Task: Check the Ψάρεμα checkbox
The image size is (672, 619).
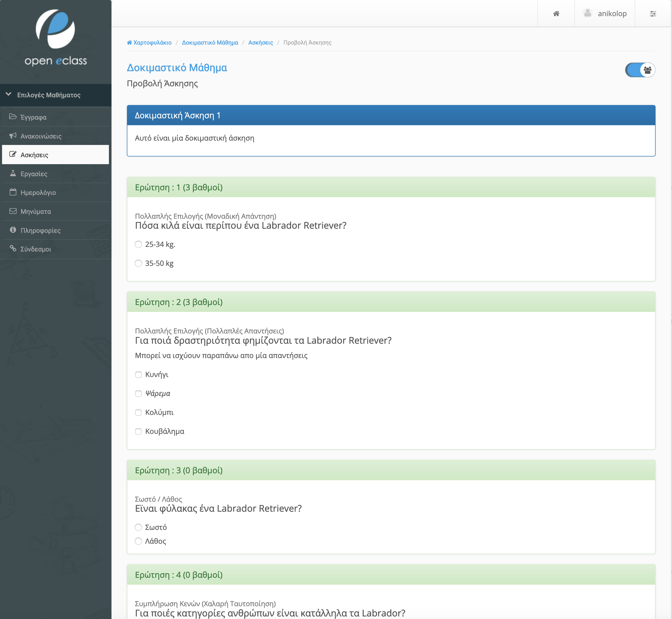Action: tap(138, 394)
